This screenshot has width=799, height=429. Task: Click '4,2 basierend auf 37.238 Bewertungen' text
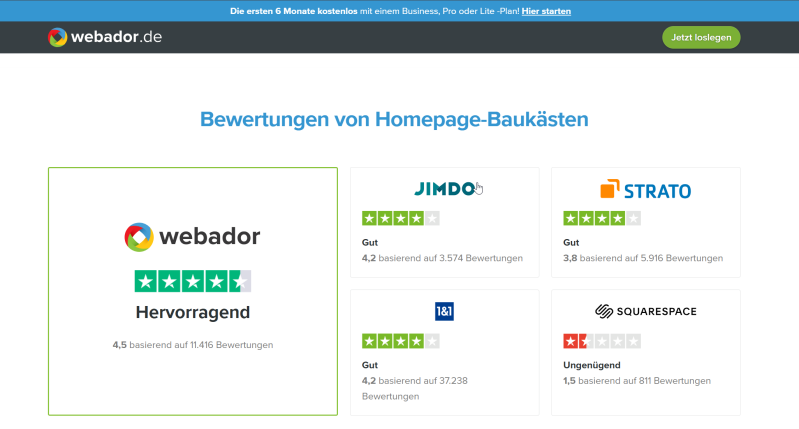click(415, 388)
